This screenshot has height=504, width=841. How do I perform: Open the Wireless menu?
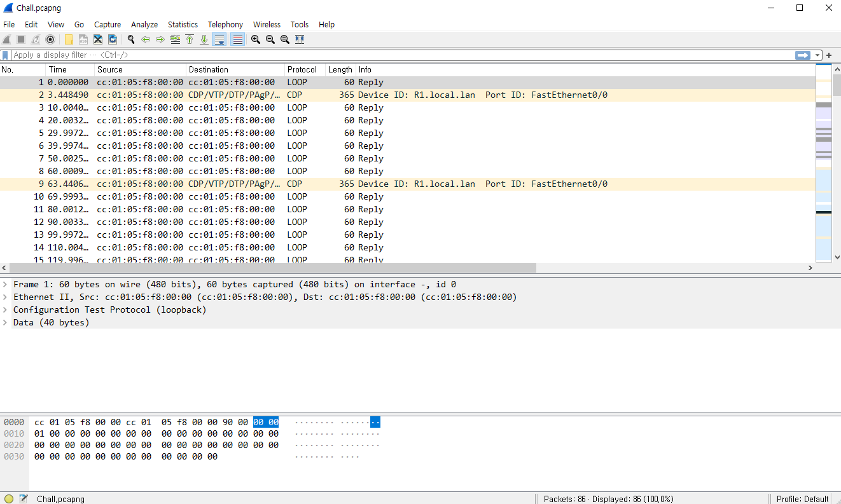point(267,24)
